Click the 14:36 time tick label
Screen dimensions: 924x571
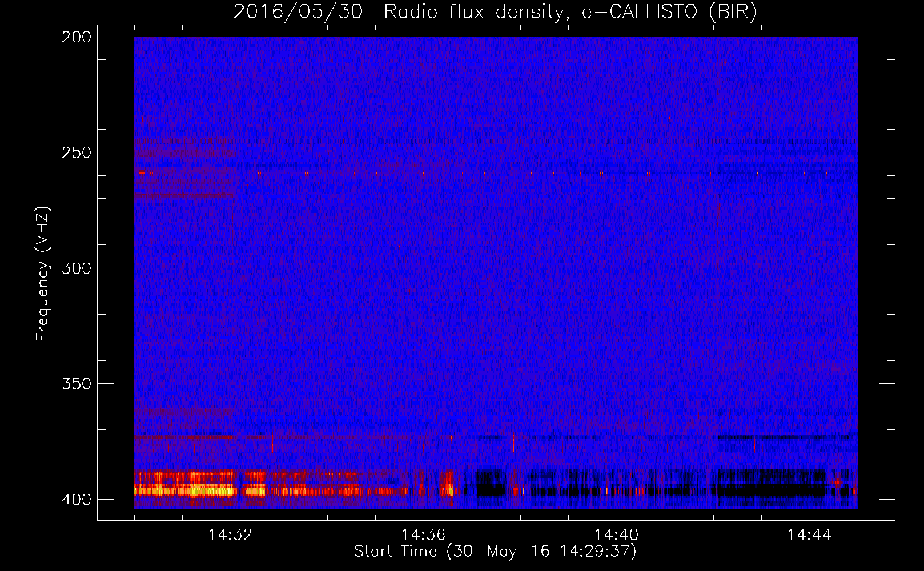(424, 535)
